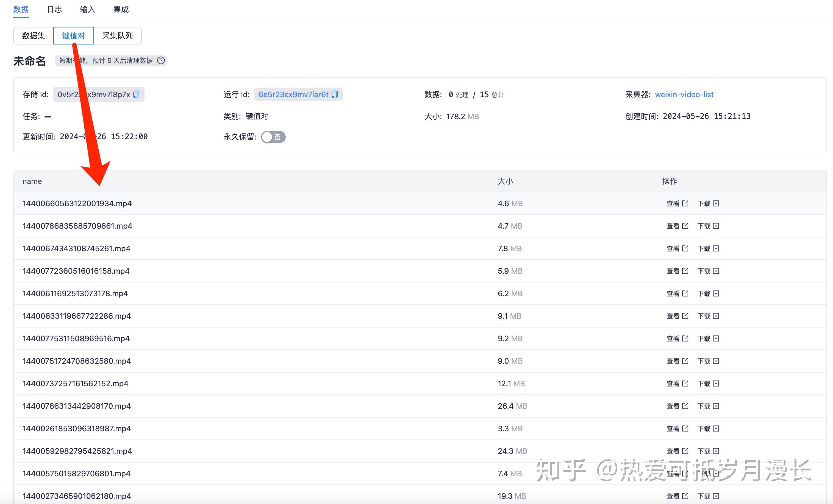Open the 输入 tab

[x=87, y=9]
